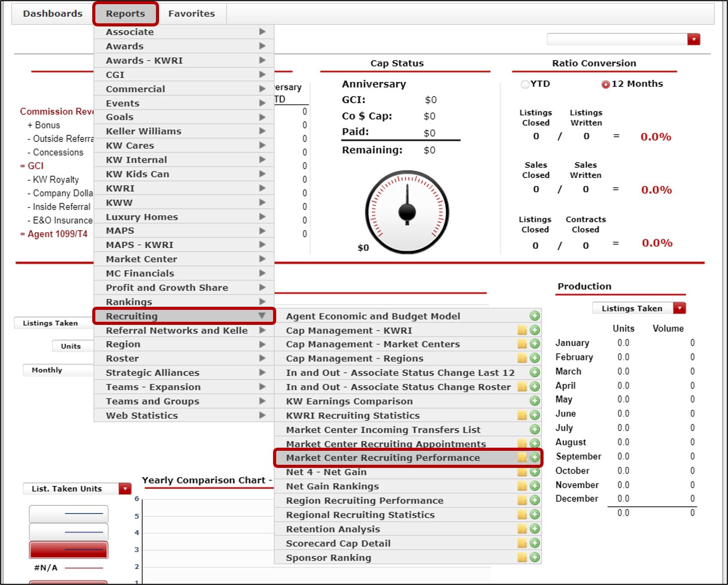Click yellow folder icon beside Cap Management - Market Centers
728x585 pixels.
(x=522, y=344)
